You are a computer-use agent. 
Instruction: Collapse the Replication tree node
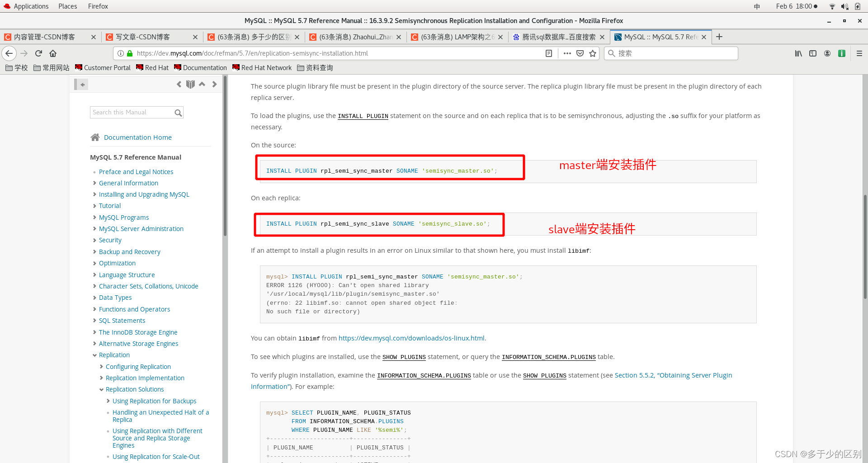pos(94,355)
